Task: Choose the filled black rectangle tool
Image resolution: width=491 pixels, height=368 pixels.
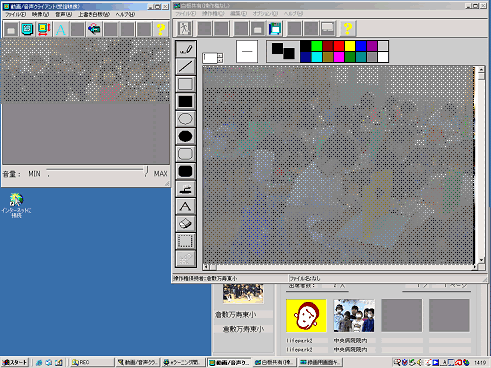Action: [x=186, y=101]
